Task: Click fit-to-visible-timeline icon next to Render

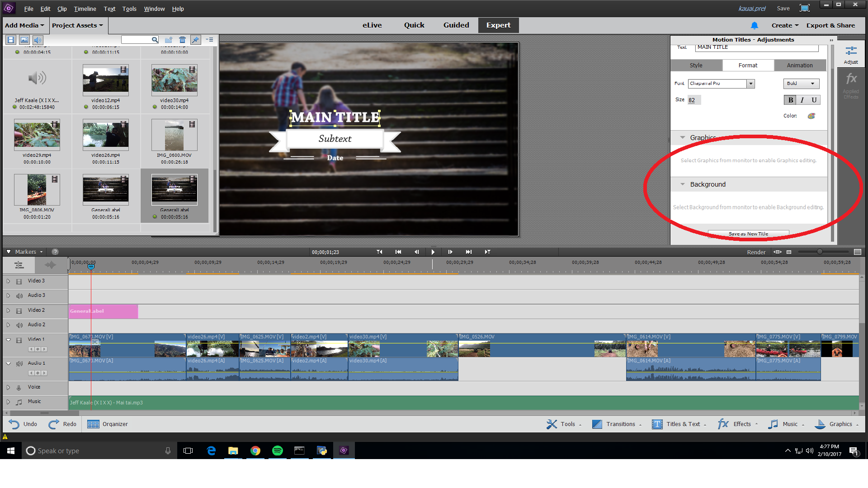Action: click(x=778, y=252)
